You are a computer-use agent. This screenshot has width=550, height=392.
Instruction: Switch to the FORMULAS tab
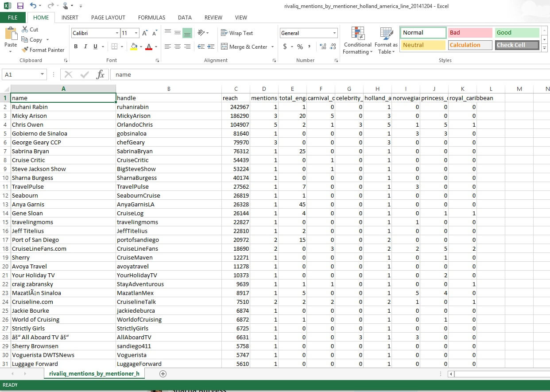[151, 17]
